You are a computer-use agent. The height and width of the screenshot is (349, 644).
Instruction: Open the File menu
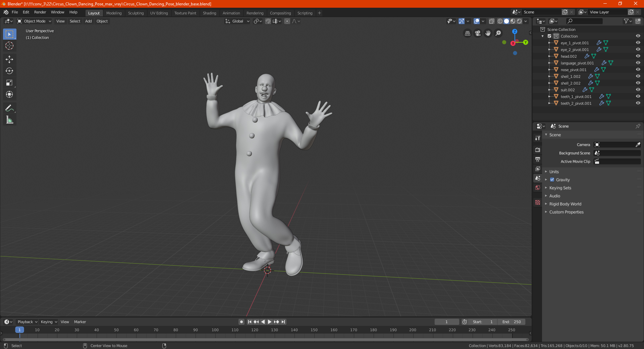tap(15, 12)
